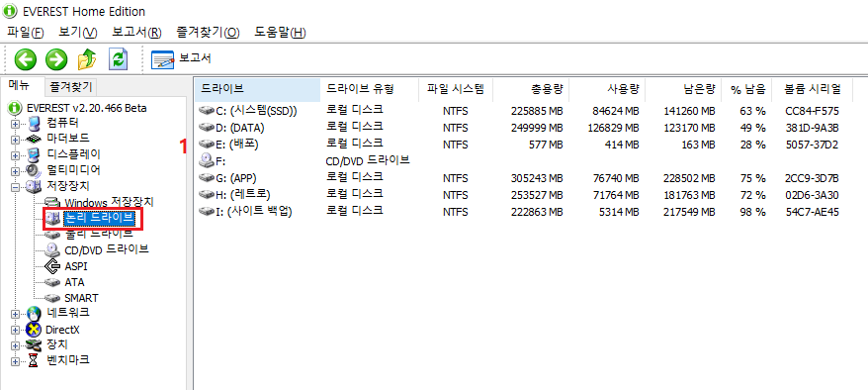This screenshot has width=868, height=390.
Task: Sort by the 볼륨 시리얼 column header
Action: coord(813,89)
